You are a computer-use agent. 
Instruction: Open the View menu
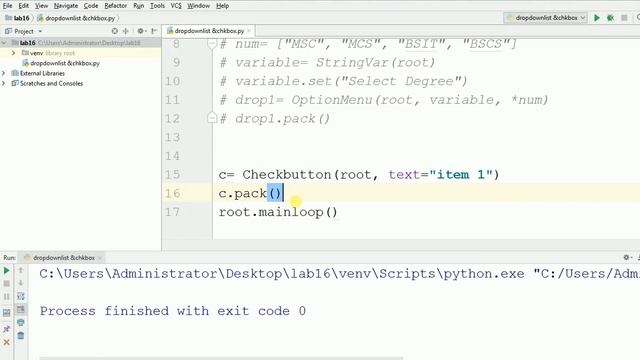click(x=41, y=6)
